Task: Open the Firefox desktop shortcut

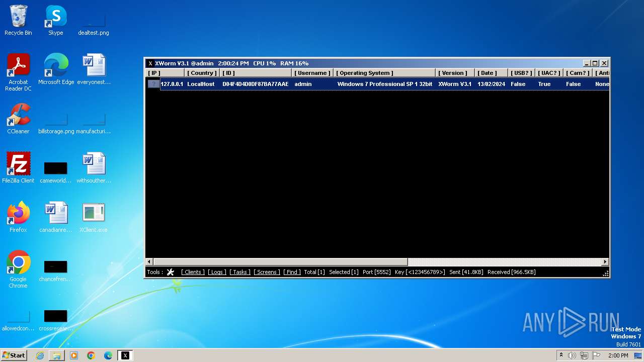Action: tap(18, 217)
